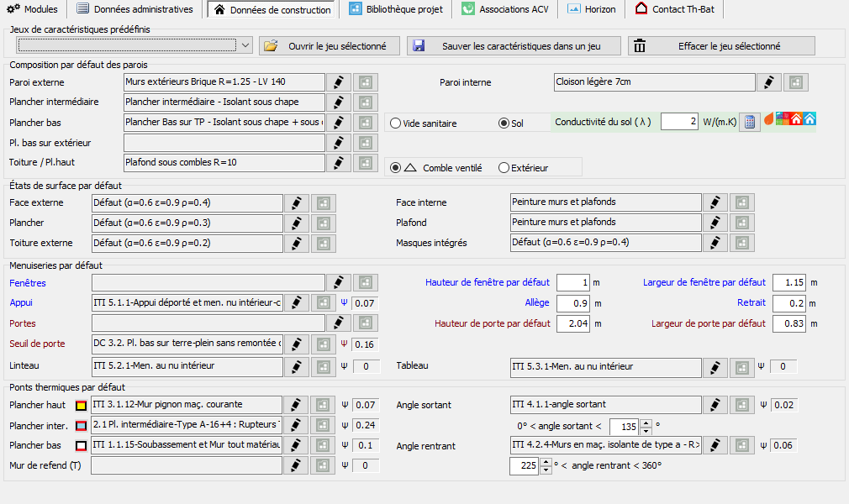
Task: Switch to the Bibliothèque projet tab
Action: pyautogui.click(x=396, y=9)
